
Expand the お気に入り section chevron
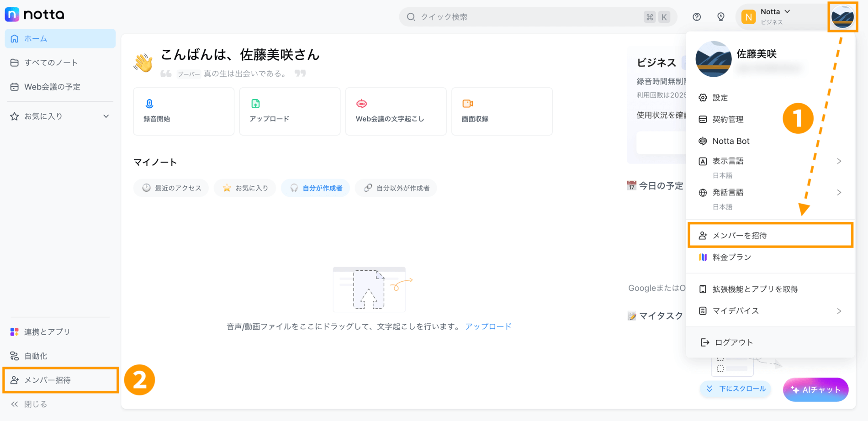[x=106, y=116]
